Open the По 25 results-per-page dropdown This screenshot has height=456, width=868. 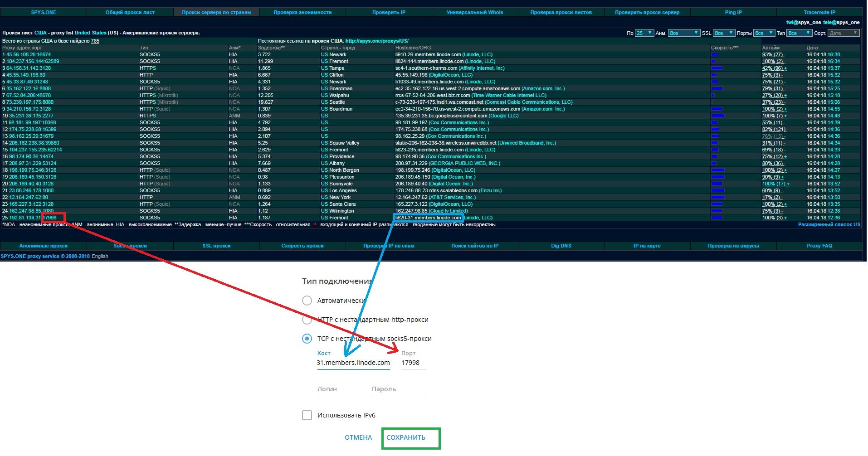click(644, 33)
